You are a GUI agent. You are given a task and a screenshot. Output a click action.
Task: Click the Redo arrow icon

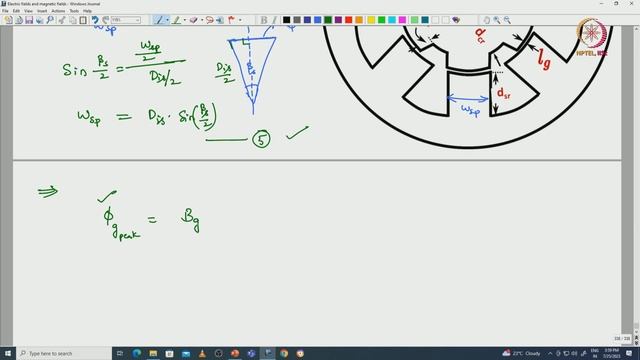(x=105, y=20)
